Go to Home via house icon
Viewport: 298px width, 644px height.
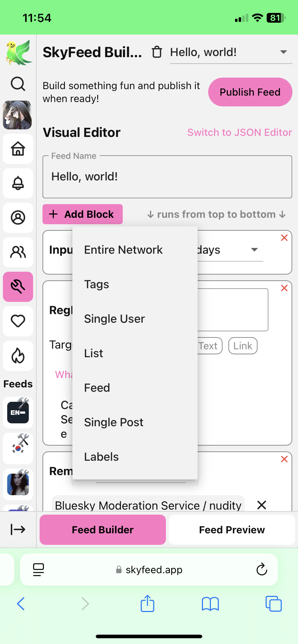tap(18, 148)
